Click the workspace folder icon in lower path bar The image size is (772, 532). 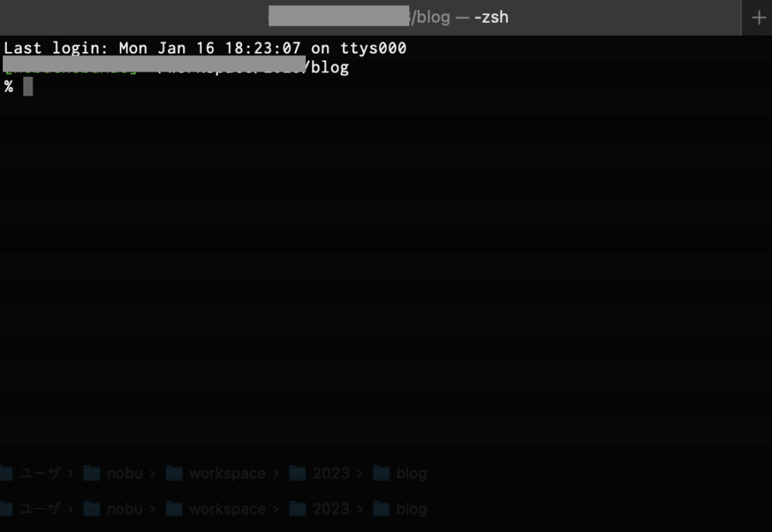tap(174, 509)
